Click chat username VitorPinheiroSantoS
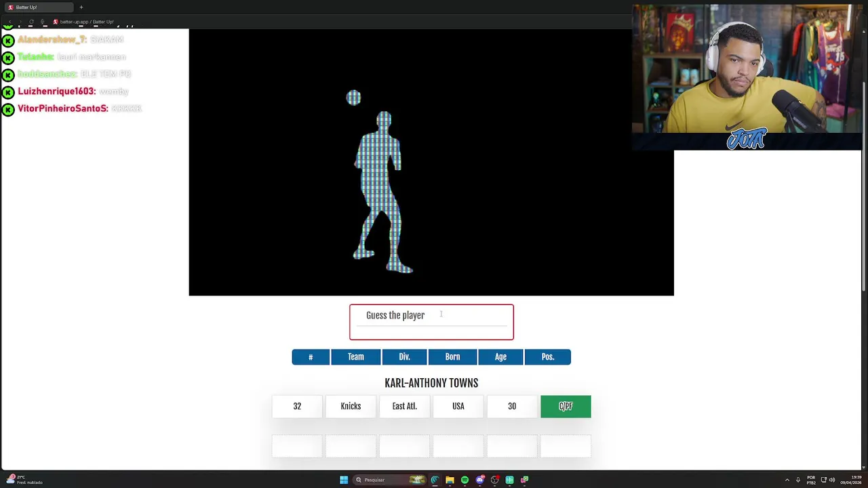 [63, 108]
